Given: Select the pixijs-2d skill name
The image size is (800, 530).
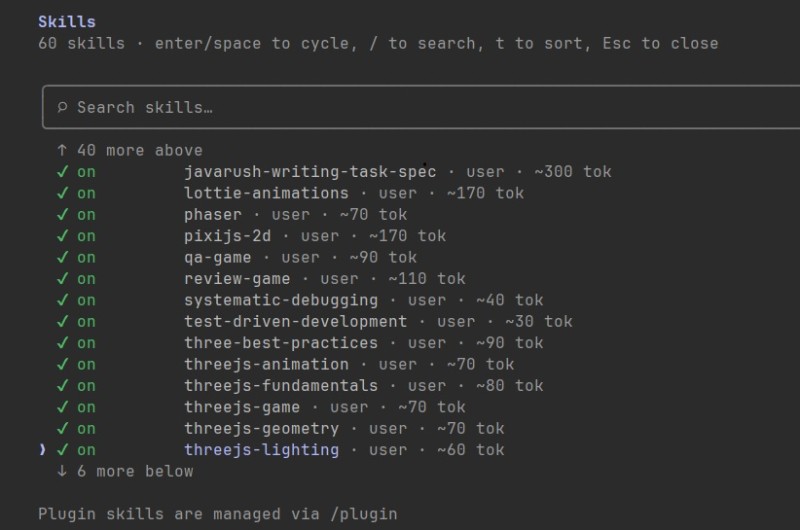Looking at the screenshot, I should pyautogui.click(x=228, y=236).
